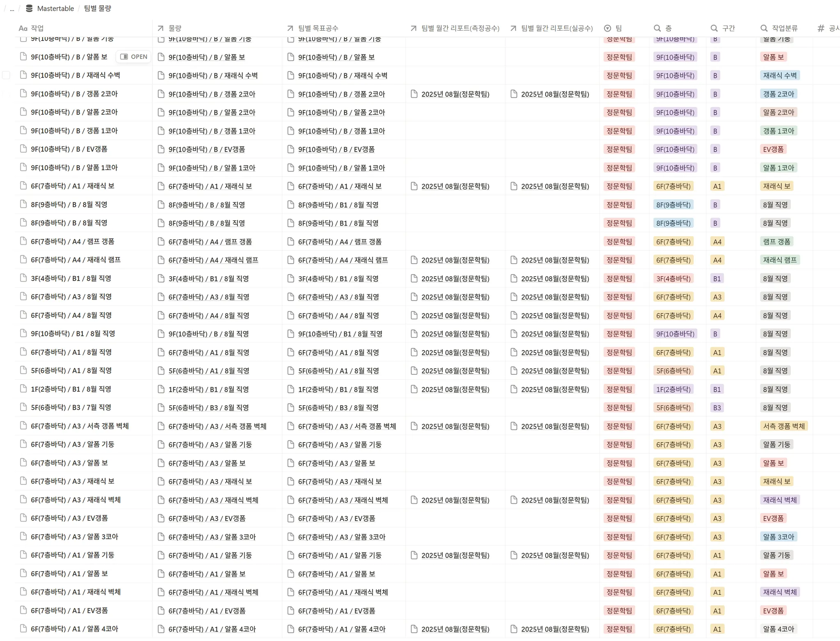This screenshot has width=840, height=641.
Task: Click the blue 8F(9층바닥) tag
Action: pos(673,205)
